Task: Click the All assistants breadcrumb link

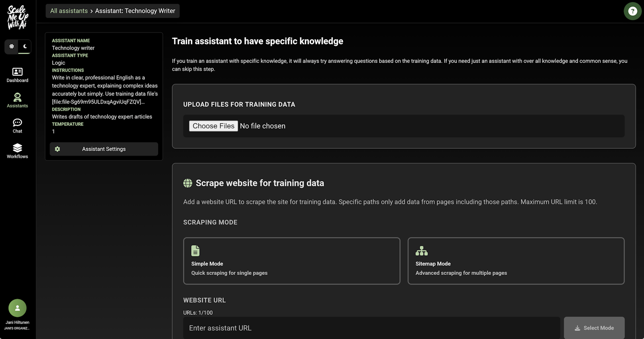Action: pos(69,11)
